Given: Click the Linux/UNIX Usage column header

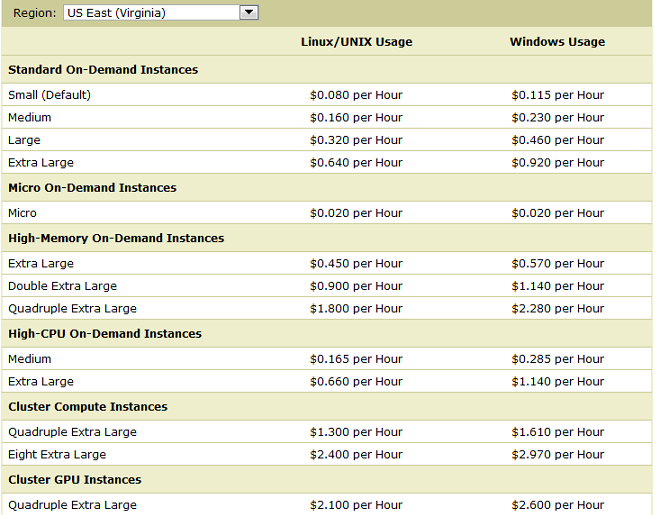Looking at the screenshot, I should click(356, 42).
